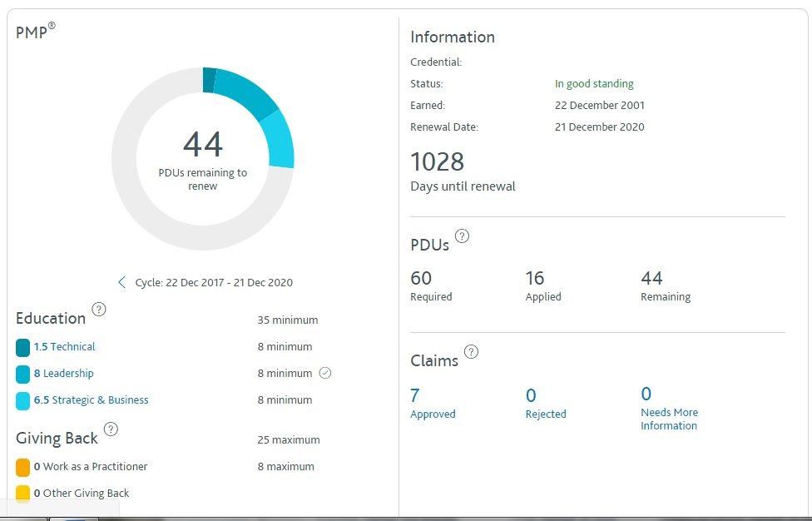Open the Education help question-mark icon

point(98,309)
